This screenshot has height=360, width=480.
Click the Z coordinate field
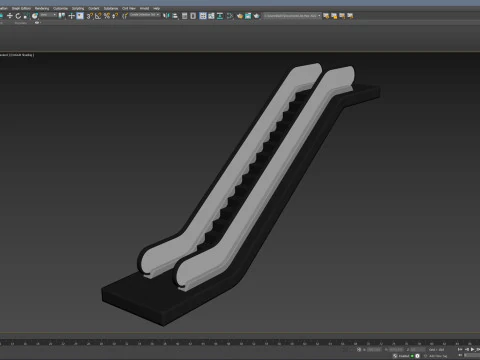pos(418,349)
